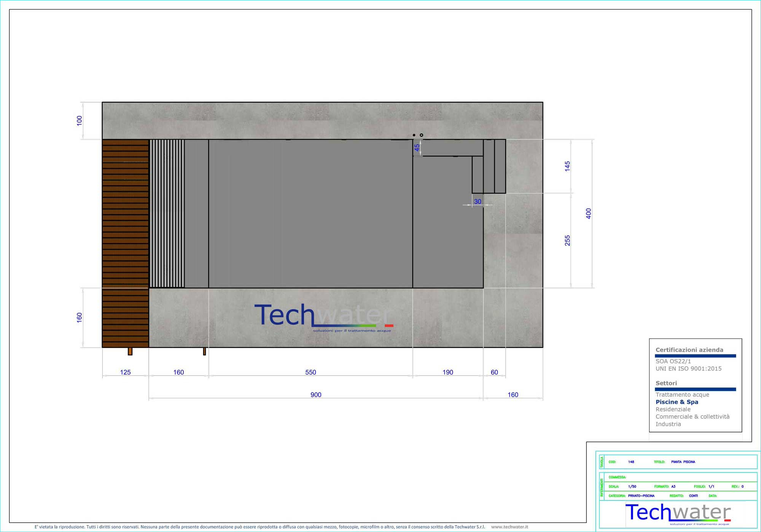
Task: Select the "160" dimension between 125 and 550
Action: (x=178, y=372)
